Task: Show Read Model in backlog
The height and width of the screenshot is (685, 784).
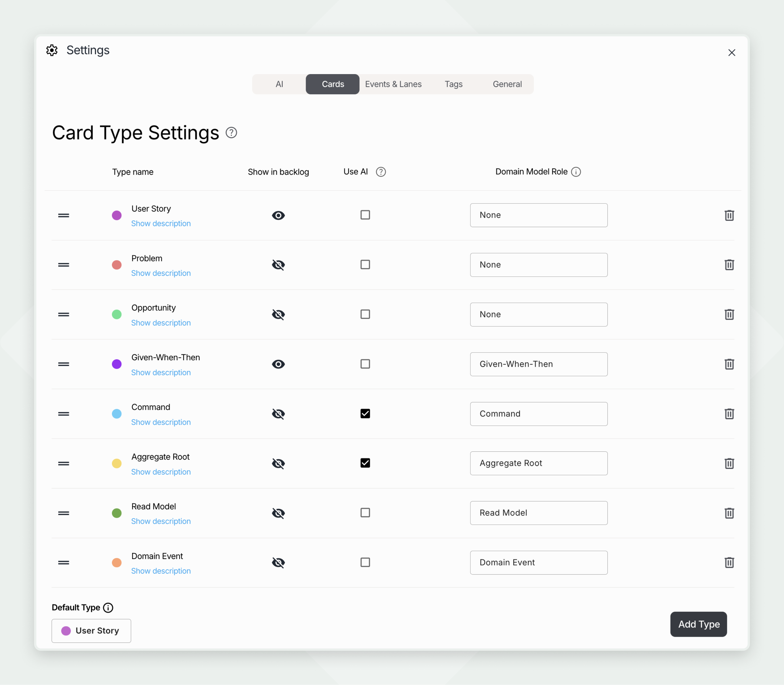Action: [278, 513]
